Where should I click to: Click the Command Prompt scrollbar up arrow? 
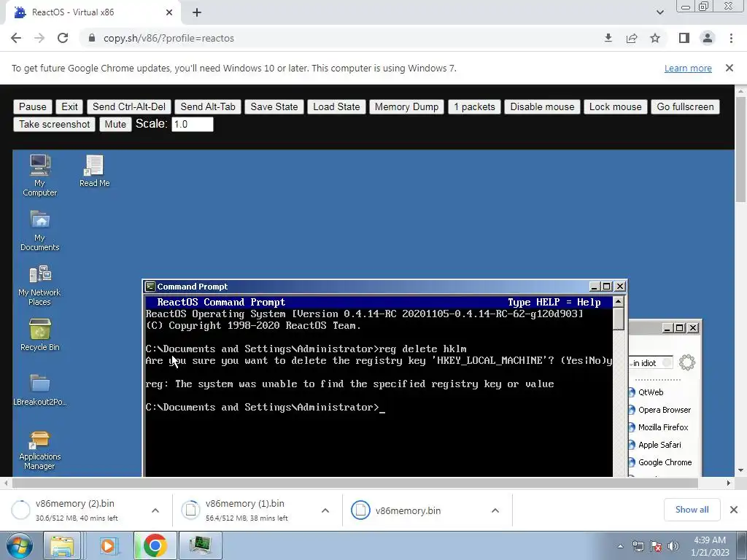(x=619, y=301)
